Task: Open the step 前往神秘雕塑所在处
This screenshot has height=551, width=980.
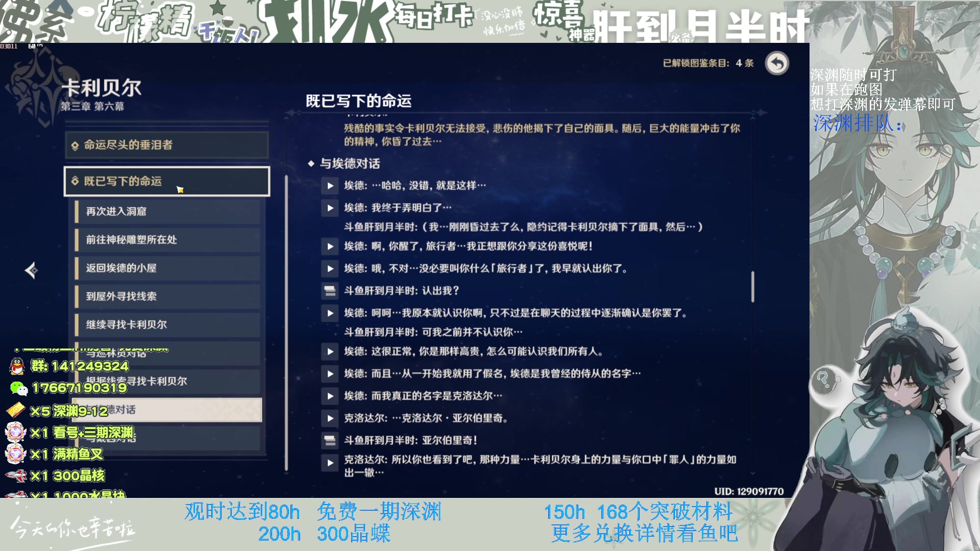Action: (x=168, y=240)
